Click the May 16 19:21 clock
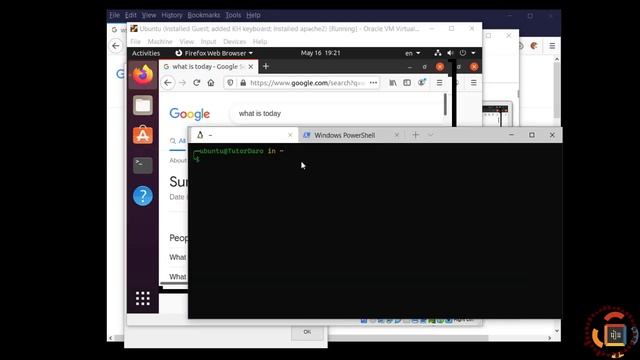 click(320, 53)
